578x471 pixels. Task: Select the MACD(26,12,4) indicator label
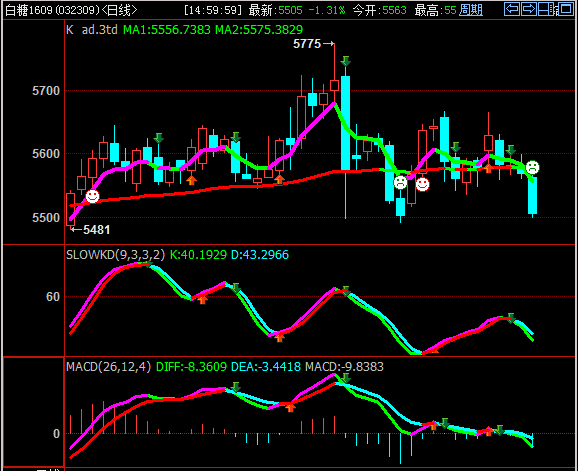(108, 367)
